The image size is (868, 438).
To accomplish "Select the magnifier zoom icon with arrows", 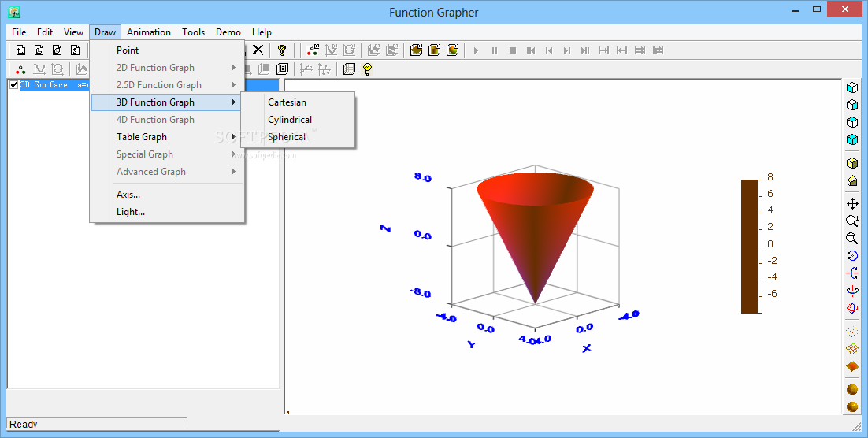I will click(852, 221).
